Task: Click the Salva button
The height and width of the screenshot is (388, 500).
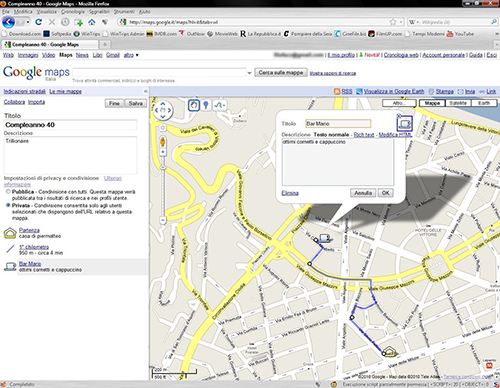Action: pyautogui.click(x=136, y=103)
